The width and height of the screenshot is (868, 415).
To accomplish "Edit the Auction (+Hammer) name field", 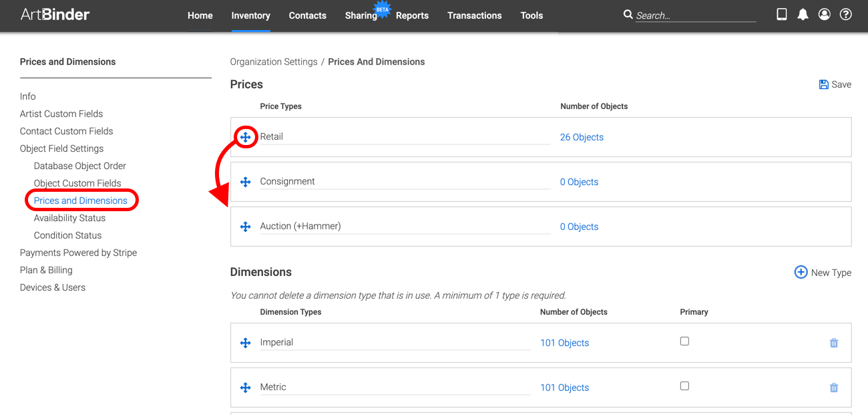I will click(x=405, y=226).
